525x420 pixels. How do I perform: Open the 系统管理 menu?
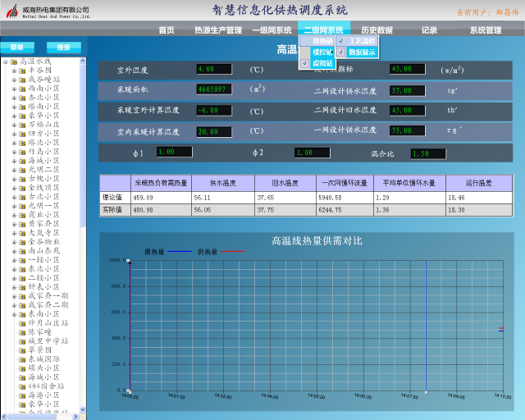click(x=486, y=30)
